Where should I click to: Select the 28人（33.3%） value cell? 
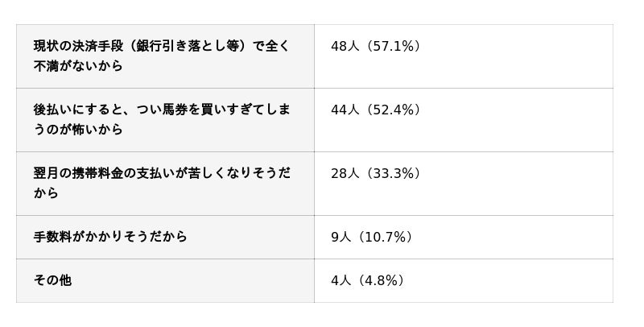464,184
